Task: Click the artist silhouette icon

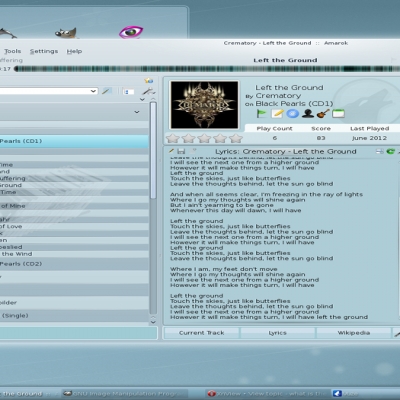Action: 308,114
